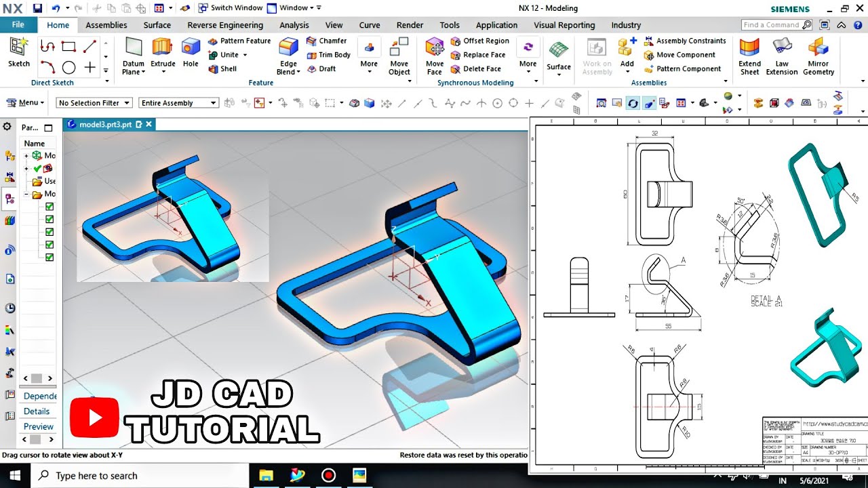Screen dimensions: 868x488
Task: Switch to the Analysis tab
Action: pos(294,25)
